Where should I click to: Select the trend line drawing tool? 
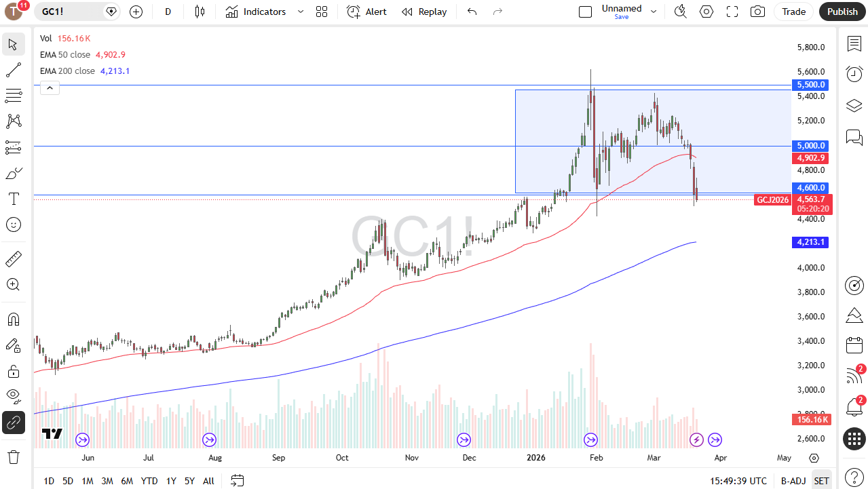click(x=13, y=70)
